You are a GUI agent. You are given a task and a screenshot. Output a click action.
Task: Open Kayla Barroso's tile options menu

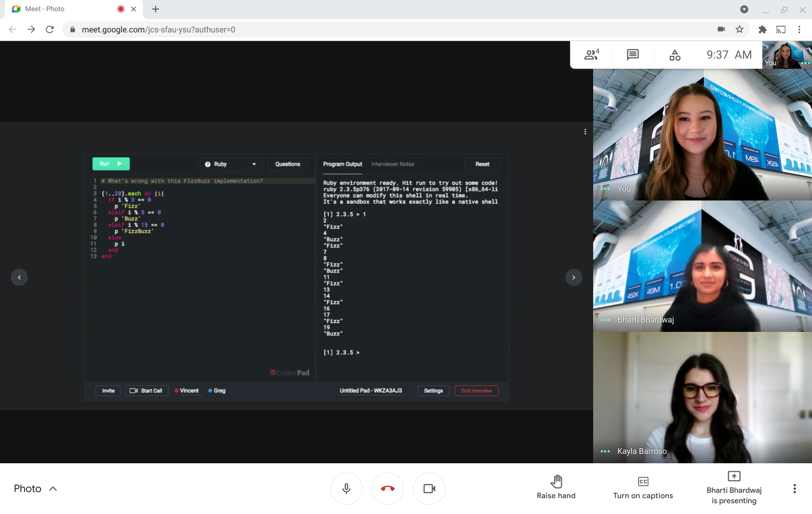point(605,451)
